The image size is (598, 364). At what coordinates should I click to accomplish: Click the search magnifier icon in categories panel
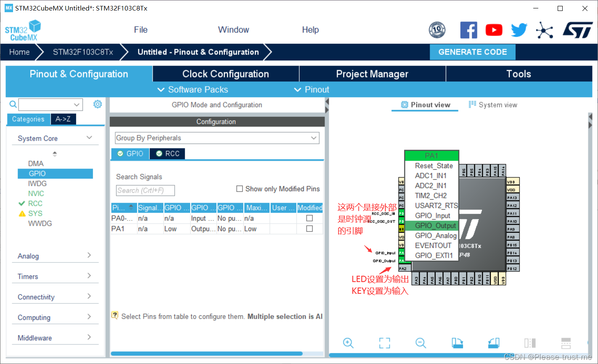(x=13, y=104)
